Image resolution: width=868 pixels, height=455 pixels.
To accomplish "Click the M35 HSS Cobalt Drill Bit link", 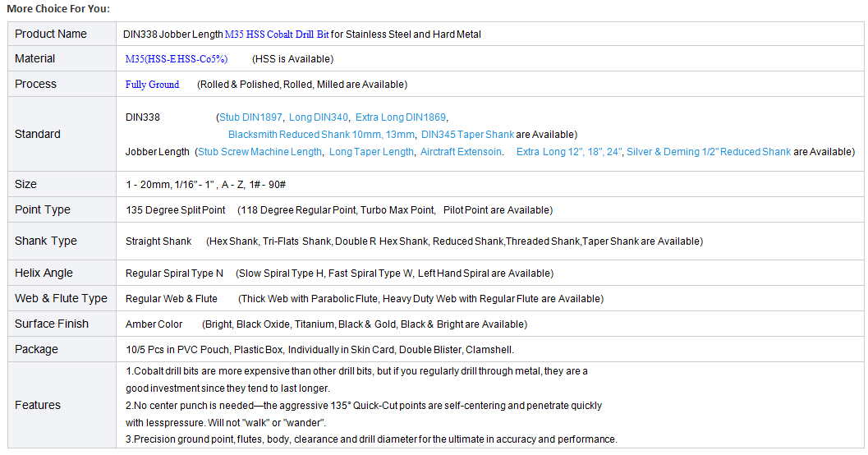I will click(x=277, y=34).
